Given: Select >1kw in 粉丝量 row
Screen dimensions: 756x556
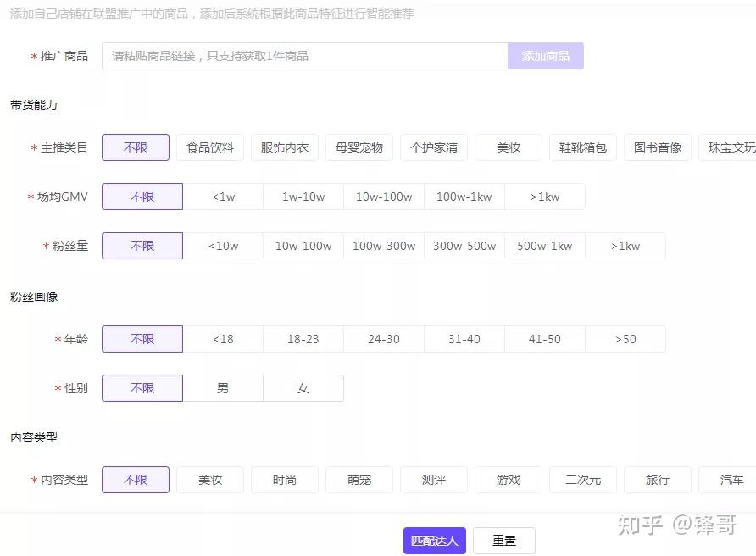Looking at the screenshot, I should [625, 246].
